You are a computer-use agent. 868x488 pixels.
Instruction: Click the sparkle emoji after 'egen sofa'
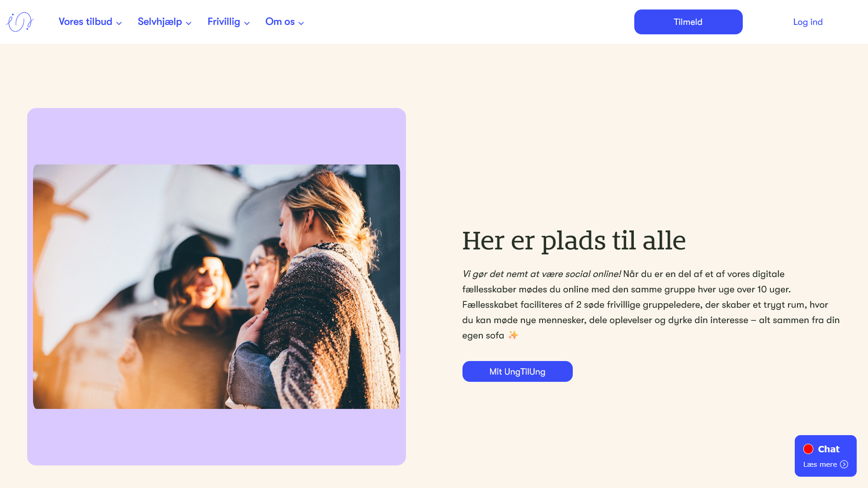pyautogui.click(x=513, y=335)
